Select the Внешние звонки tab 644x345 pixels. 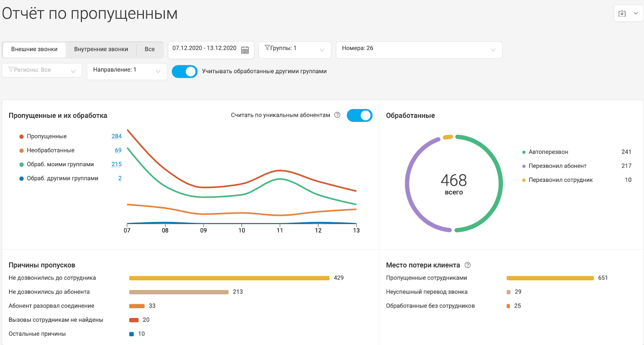pos(34,49)
